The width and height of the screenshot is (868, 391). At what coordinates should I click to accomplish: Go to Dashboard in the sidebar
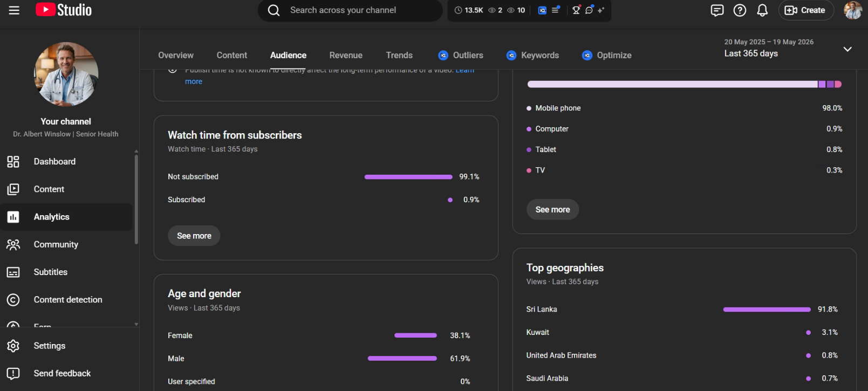point(66,161)
